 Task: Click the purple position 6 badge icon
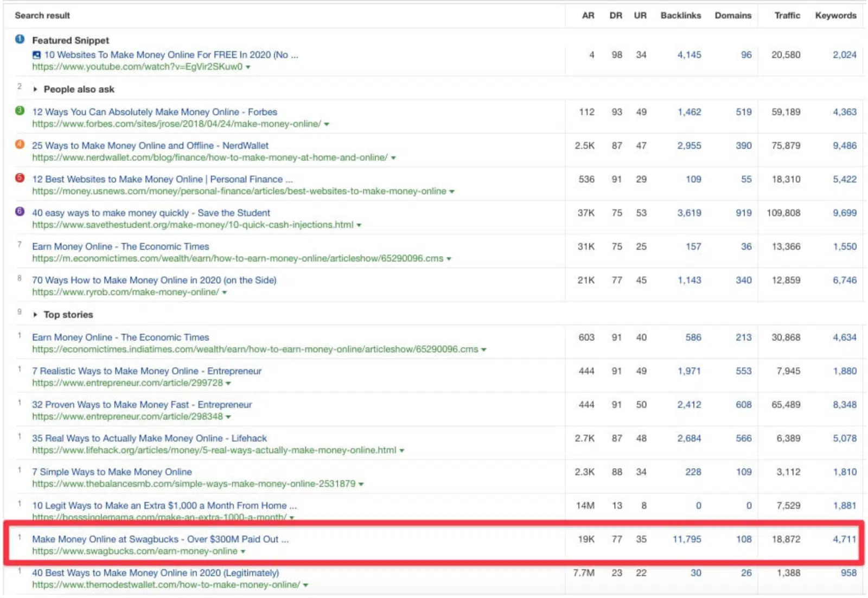tap(20, 212)
